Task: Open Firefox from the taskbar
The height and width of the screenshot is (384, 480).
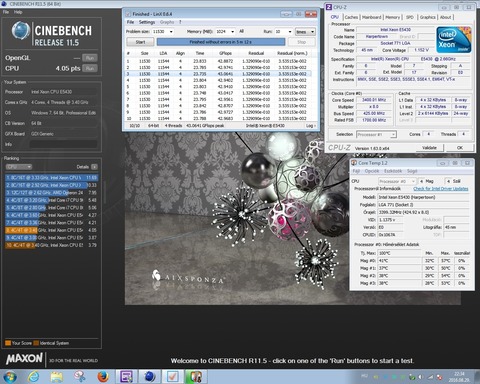Action: (103, 377)
